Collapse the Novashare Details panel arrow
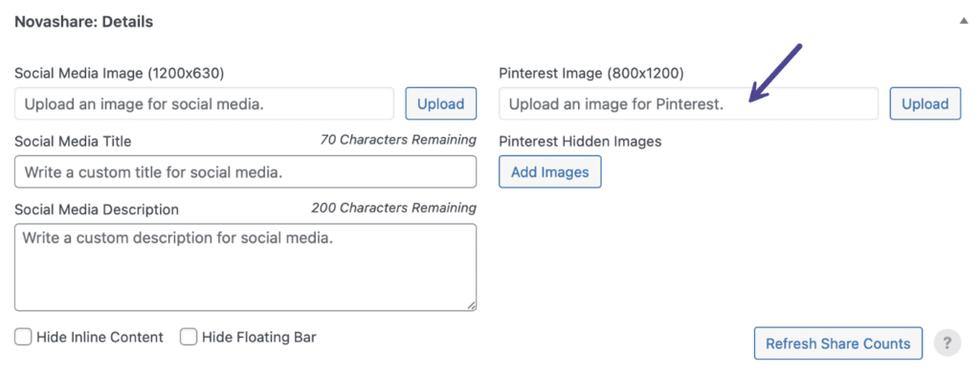This screenshot has width=980, height=374. tap(963, 21)
